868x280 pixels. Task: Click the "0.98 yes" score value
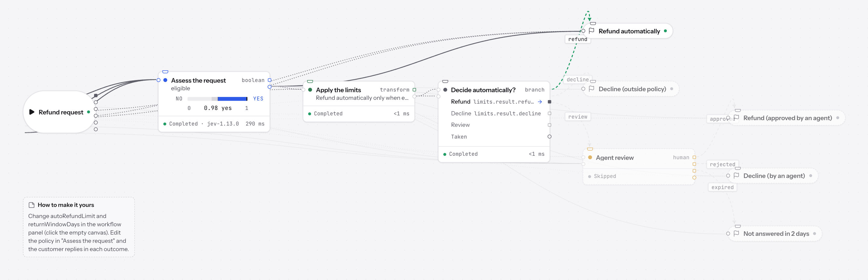(x=218, y=108)
